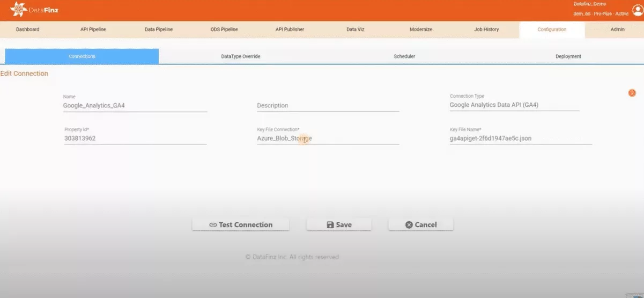Screen dimensions: 644x298
Task: Go to the Modernize tab
Action: tap(421, 30)
